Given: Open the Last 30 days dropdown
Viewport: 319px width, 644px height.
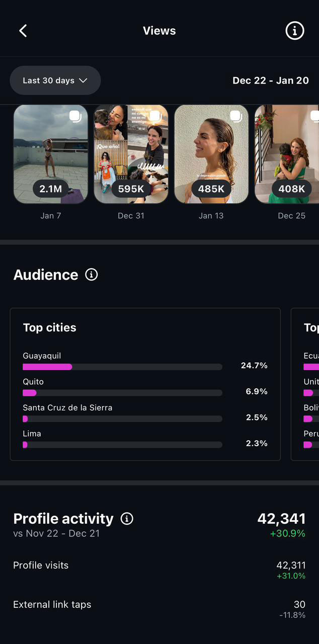Looking at the screenshot, I should click(55, 80).
